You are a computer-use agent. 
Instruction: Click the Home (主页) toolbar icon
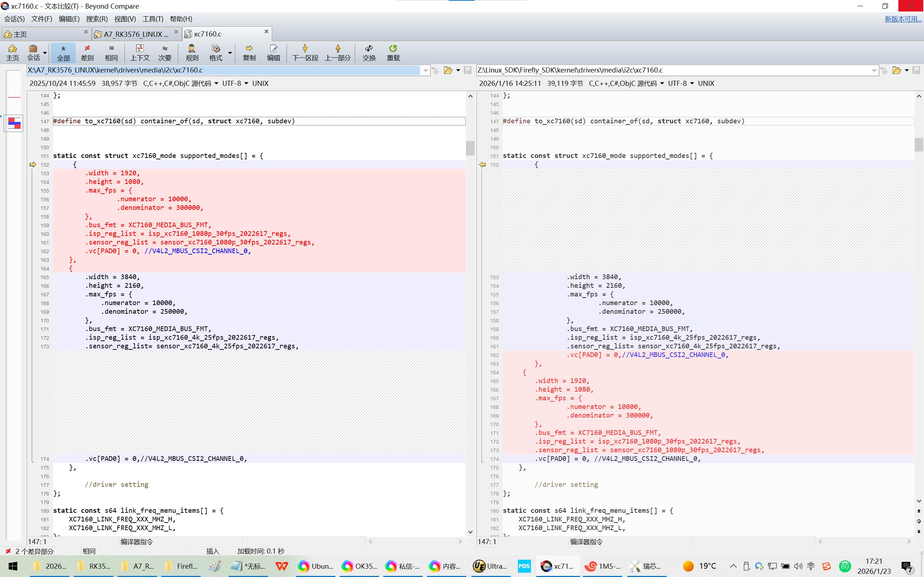(12, 52)
